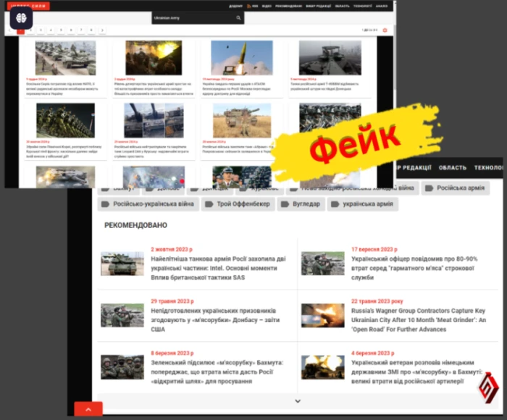Open the ОБЛАСТЬ menu item

pos(453,168)
